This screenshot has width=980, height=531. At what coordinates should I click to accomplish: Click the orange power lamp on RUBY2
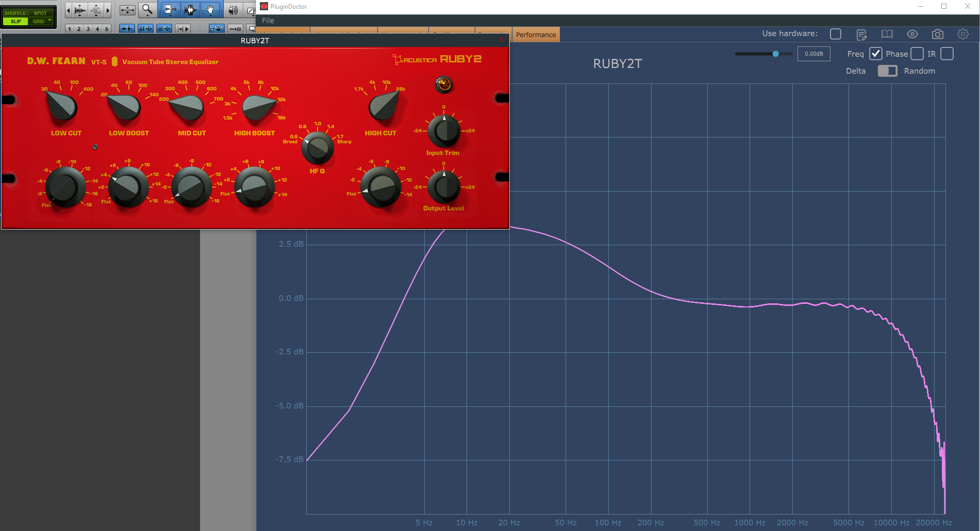[x=444, y=84]
